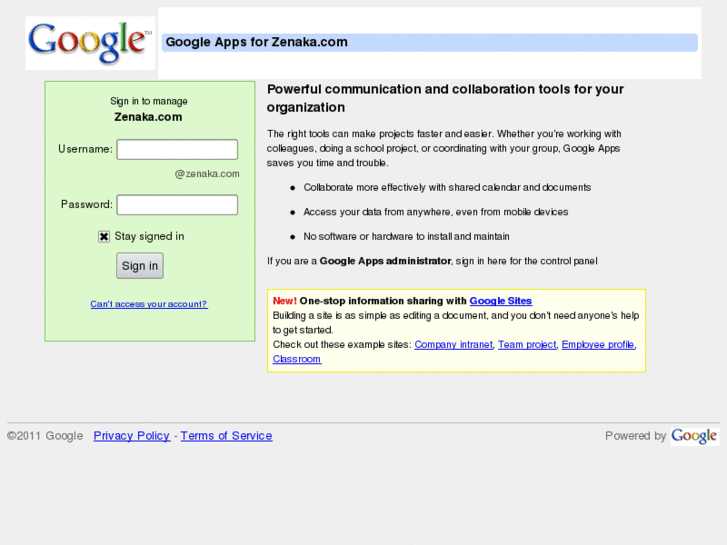Viewport: 727px width, 545px height.
Task: Click the Username label text
Action: (85, 150)
